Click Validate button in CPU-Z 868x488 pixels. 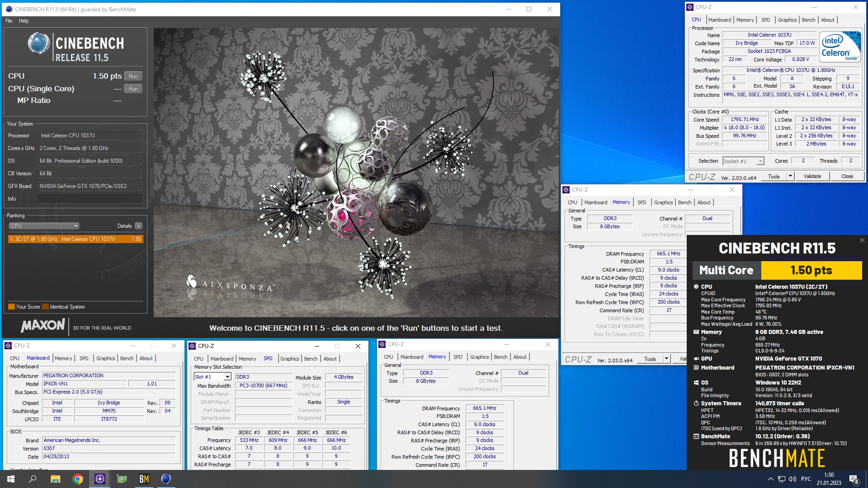coord(812,176)
